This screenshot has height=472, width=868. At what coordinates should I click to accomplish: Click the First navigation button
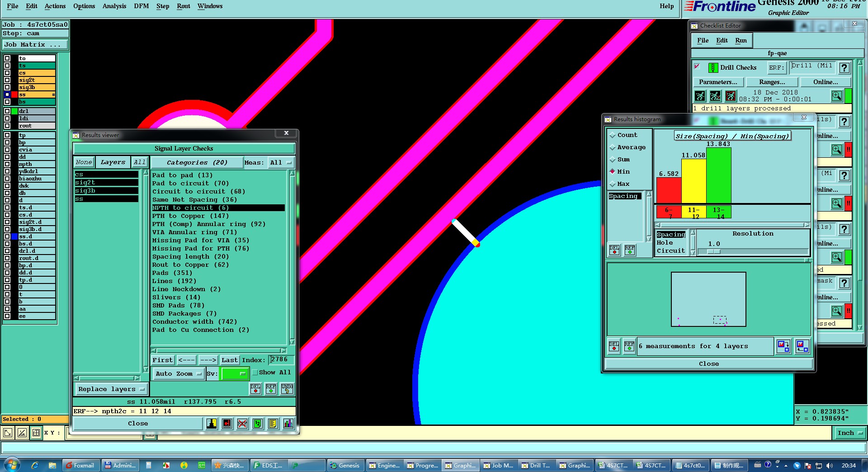click(163, 360)
